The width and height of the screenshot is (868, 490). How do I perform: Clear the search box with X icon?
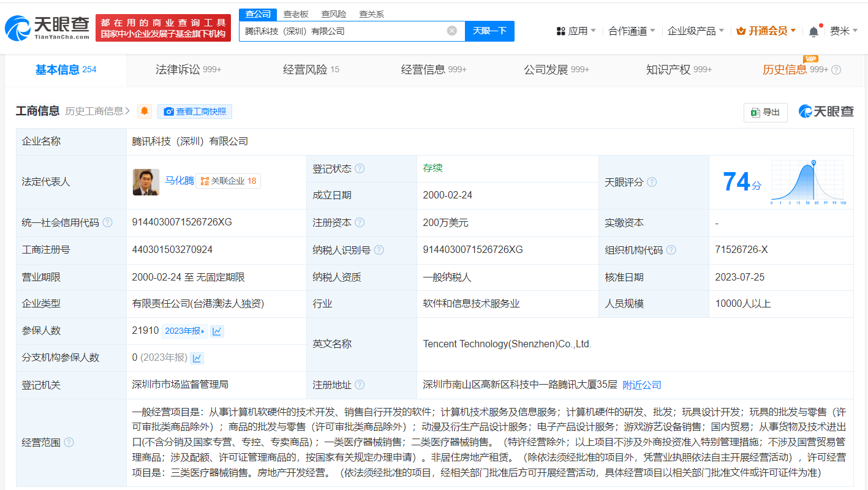coord(451,31)
